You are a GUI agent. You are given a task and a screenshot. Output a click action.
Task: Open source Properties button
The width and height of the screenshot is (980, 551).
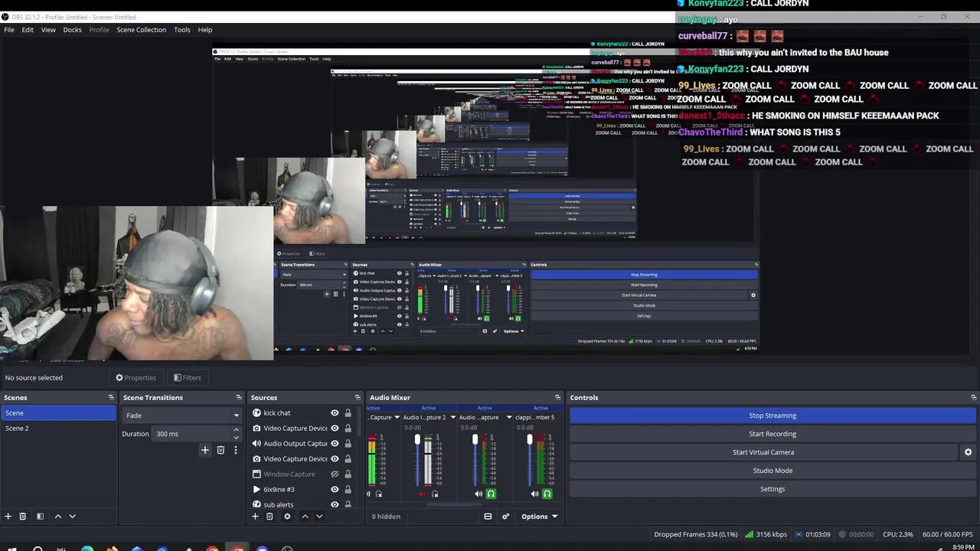click(136, 378)
